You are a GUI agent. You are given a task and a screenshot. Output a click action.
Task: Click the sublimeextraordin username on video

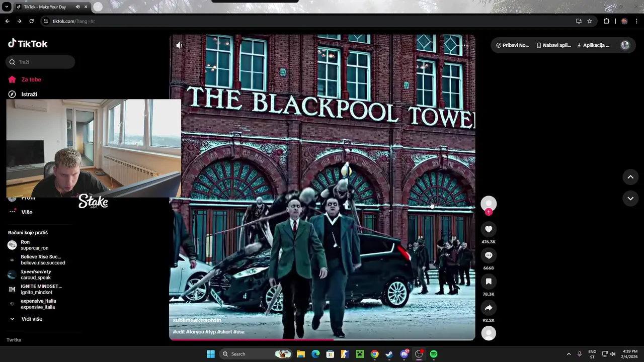197,320
